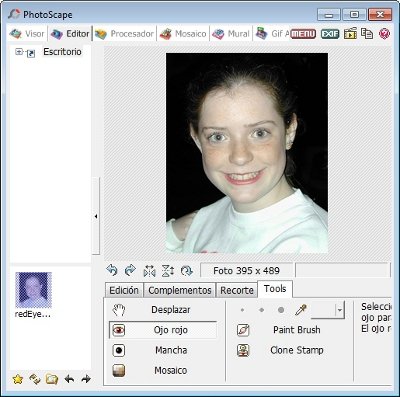Open the Gif Animado tab

coord(272,34)
